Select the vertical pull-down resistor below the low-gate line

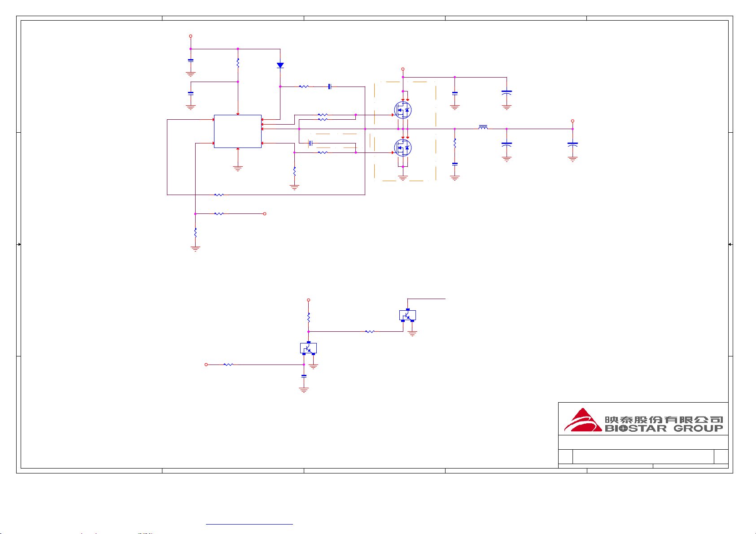pos(294,172)
